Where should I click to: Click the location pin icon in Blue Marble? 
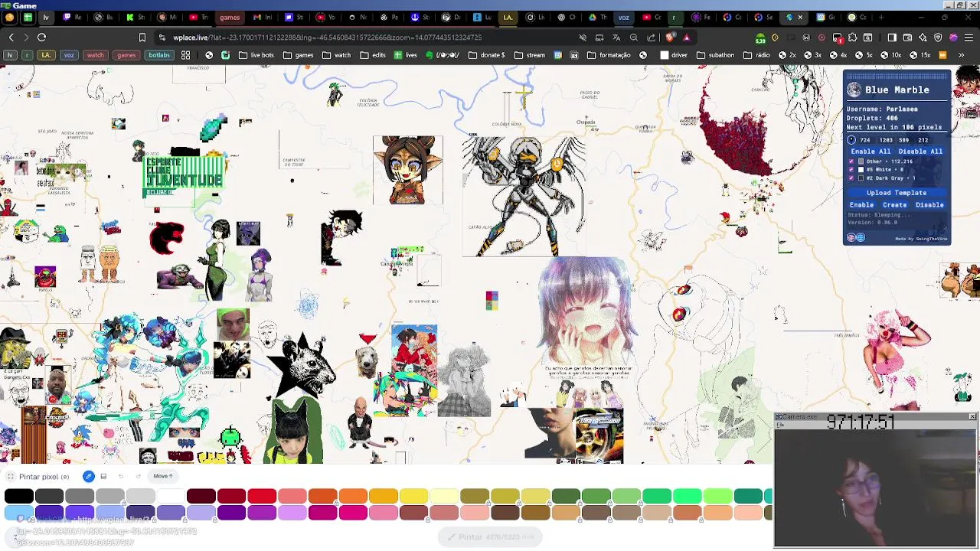[x=851, y=140]
